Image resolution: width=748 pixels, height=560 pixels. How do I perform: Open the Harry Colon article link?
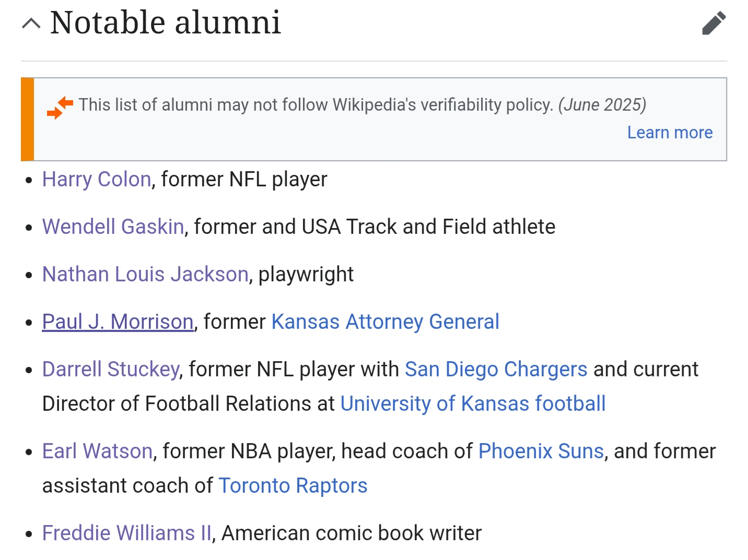tap(97, 180)
